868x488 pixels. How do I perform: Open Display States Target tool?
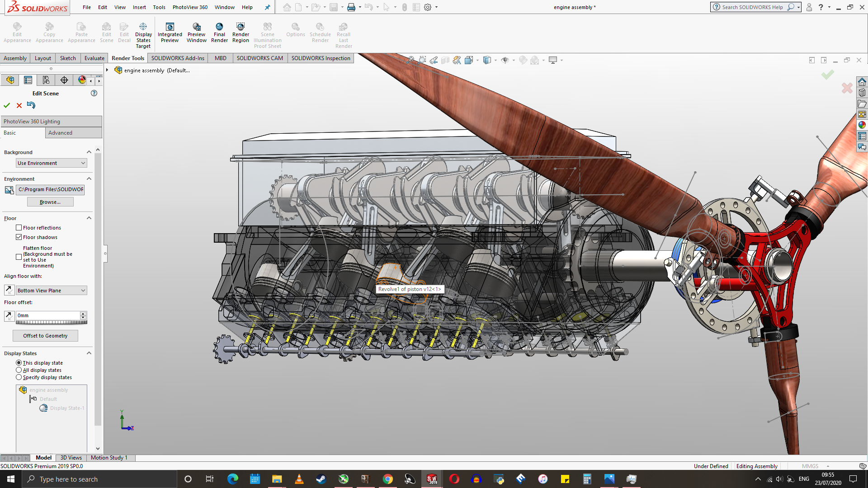coord(143,35)
